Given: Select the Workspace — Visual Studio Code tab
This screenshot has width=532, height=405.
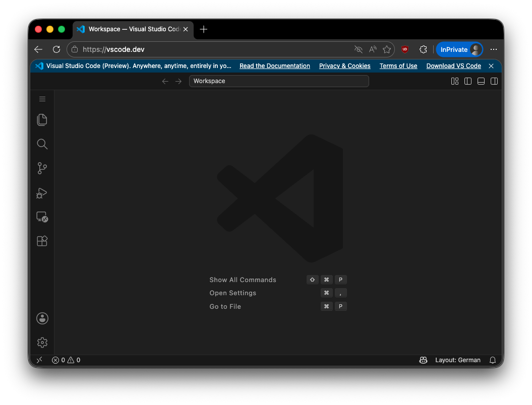Looking at the screenshot, I should click(132, 30).
